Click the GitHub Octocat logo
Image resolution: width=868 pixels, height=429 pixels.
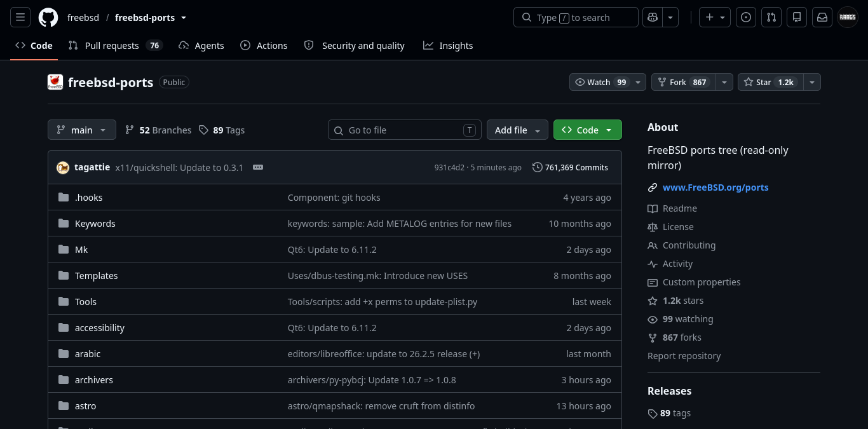[x=48, y=17]
